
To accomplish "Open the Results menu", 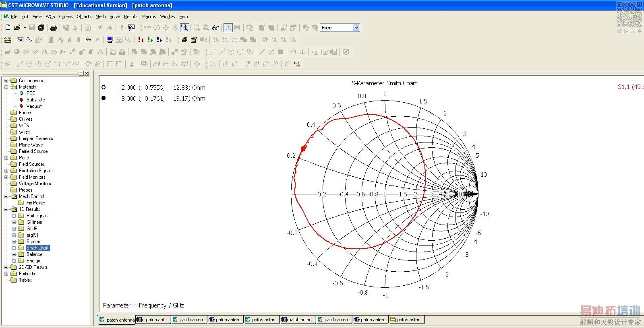I will (131, 17).
